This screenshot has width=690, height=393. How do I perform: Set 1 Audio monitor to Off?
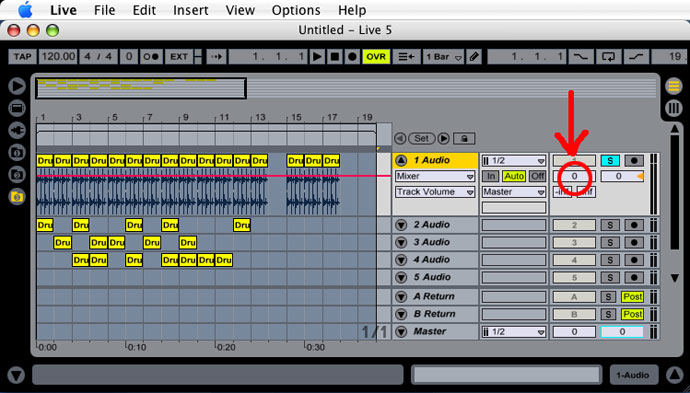(537, 176)
